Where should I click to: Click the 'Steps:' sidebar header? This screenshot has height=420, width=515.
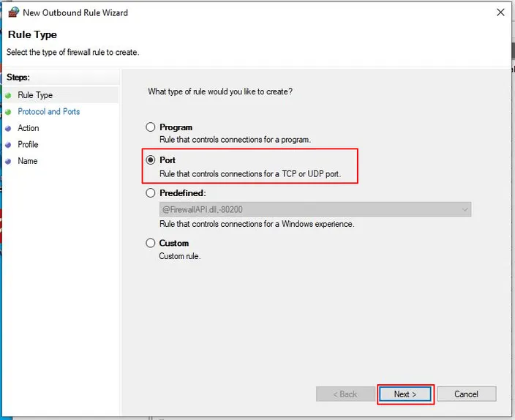click(x=18, y=78)
